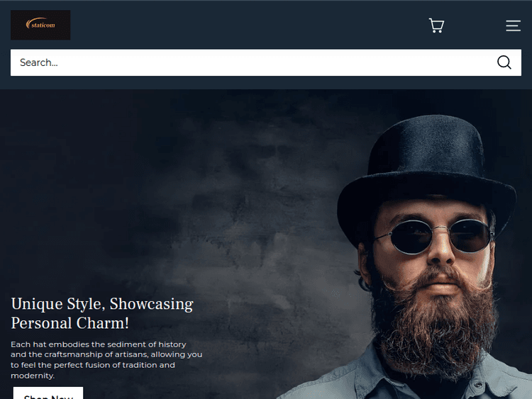The width and height of the screenshot is (532, 399).
Task: Click the 'Personal Charm!' headline line
Action: [70, 323]
